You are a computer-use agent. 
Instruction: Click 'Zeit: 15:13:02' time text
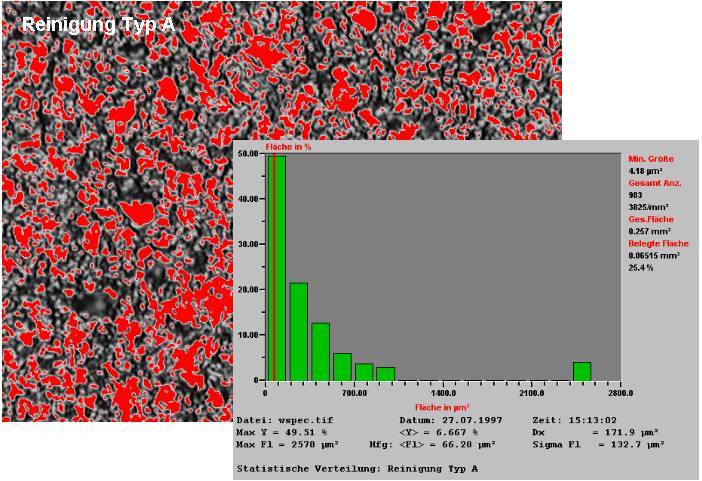coord(574,421)
